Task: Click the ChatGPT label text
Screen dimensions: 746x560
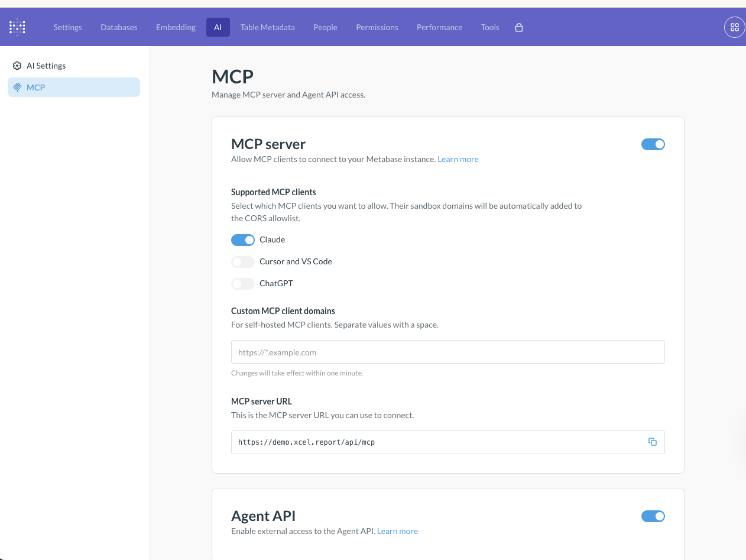Action: tap(276, 283)
